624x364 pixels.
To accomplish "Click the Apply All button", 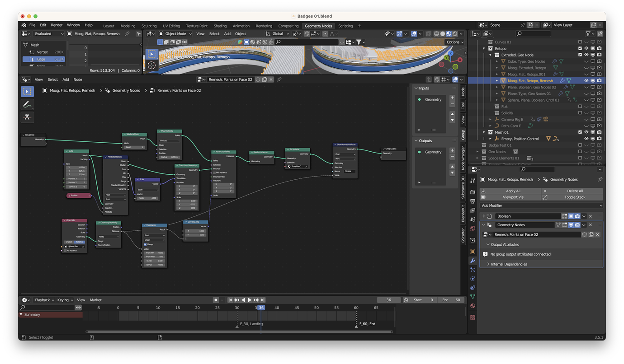I will coord(511,191).
